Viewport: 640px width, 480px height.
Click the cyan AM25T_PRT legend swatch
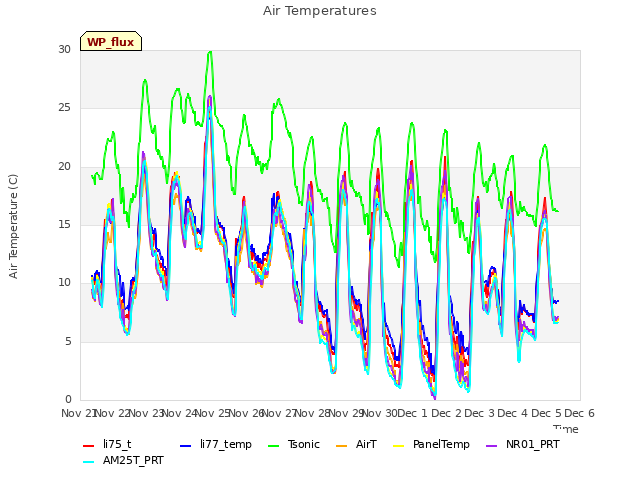pyautogui.click(x=89, y=462)
